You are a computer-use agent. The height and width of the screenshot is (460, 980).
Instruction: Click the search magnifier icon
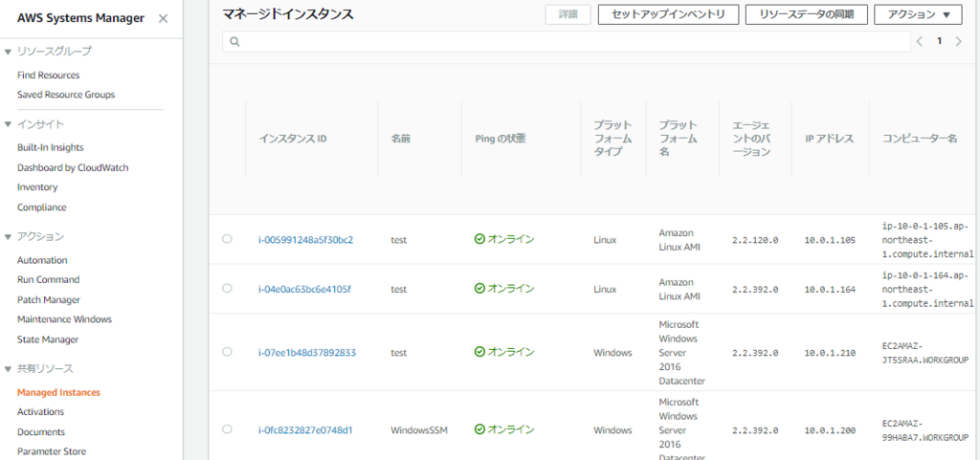click(x=234, y=42)
